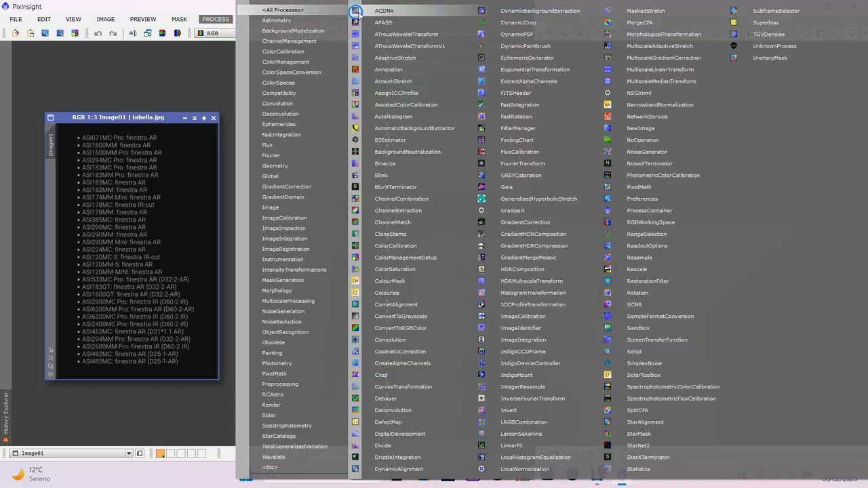Click the Redo arrow in the toolbar
Screen dimensions: 868x488
(x=113, y=33)
